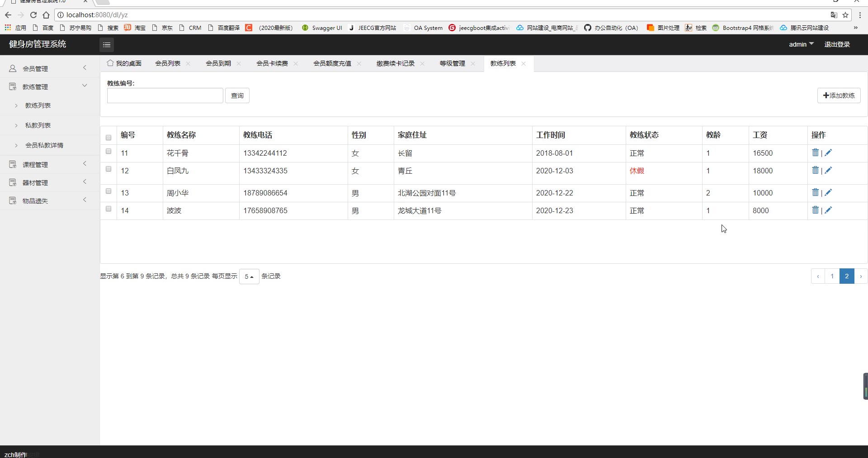Switch to the 等级管理 tab
Image resolution: width=868 pixels, height=458 pixels.
(453, 63)
